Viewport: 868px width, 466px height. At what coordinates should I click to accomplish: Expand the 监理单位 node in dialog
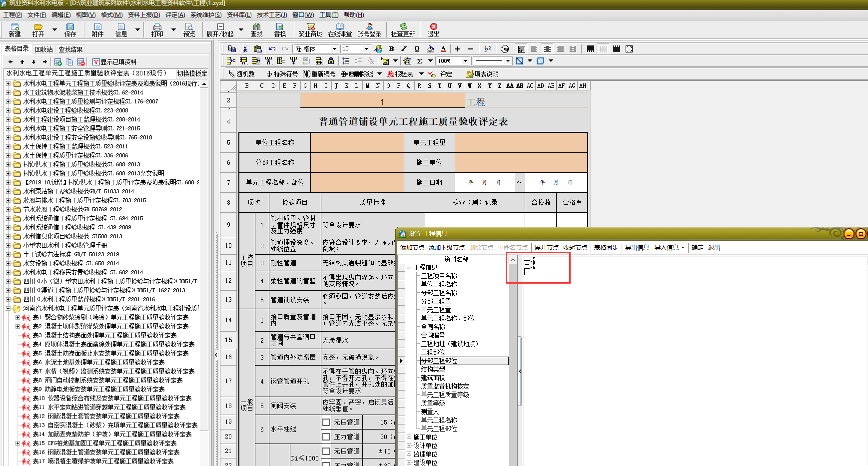pyautogui.click(x=409, y=454)
